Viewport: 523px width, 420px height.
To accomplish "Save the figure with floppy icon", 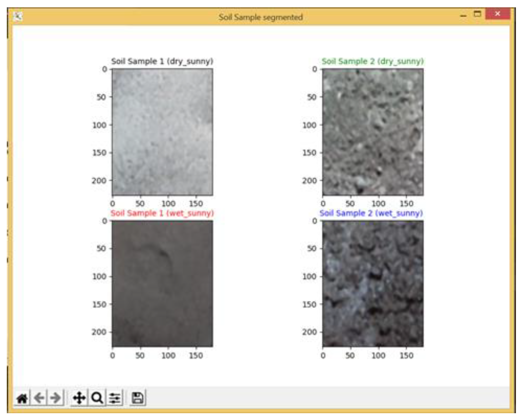I will (x=137, y=398).
